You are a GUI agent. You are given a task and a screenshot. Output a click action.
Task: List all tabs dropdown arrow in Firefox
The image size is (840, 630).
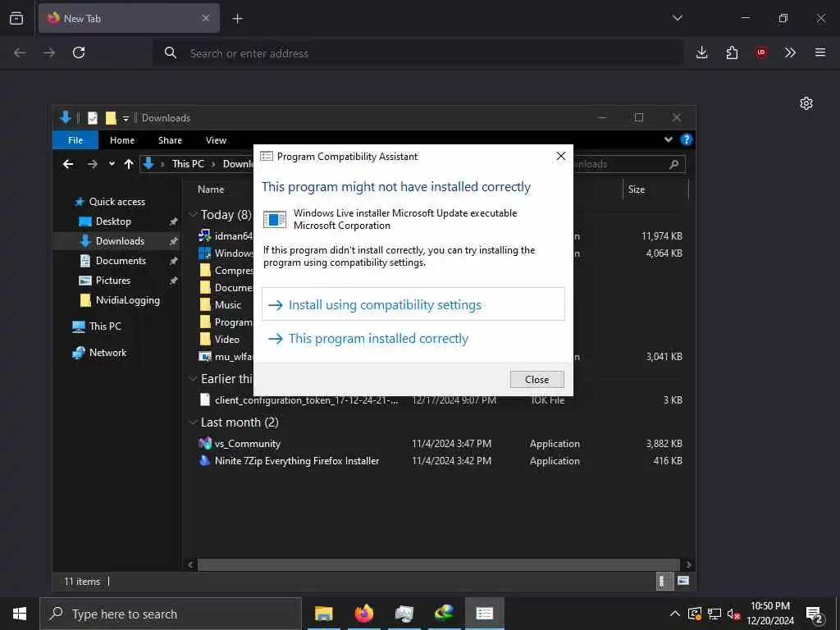click(677, 18)
